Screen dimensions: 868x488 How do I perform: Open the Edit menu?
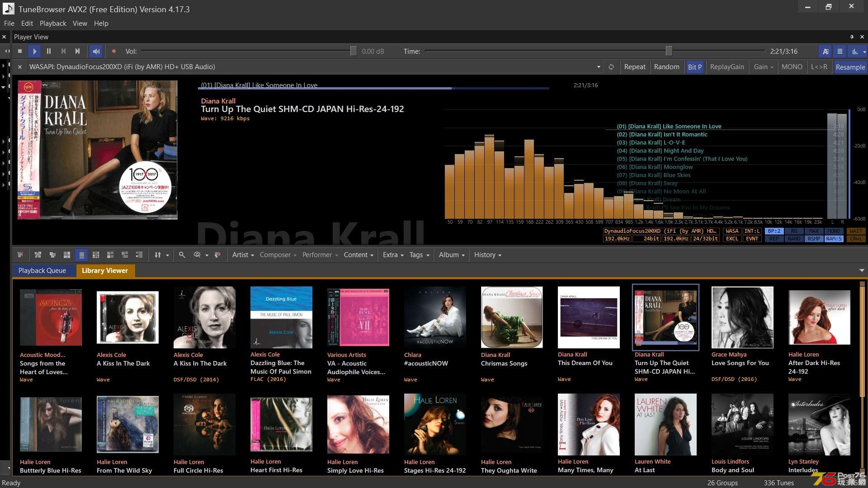pos(27,23)
